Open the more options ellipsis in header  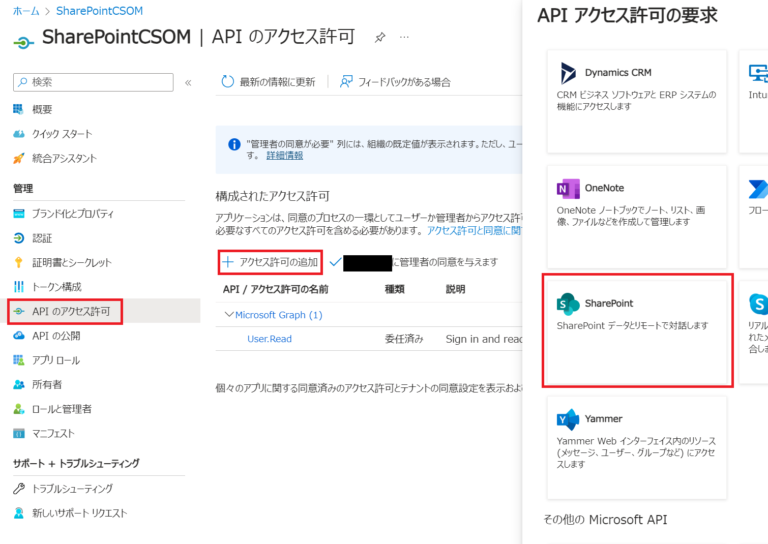[404, 37]
